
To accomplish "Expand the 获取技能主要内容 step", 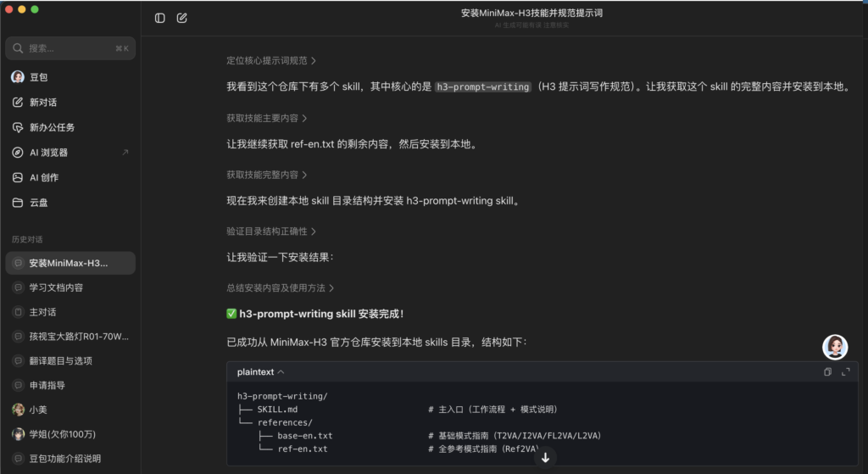I will coord(267,118).
